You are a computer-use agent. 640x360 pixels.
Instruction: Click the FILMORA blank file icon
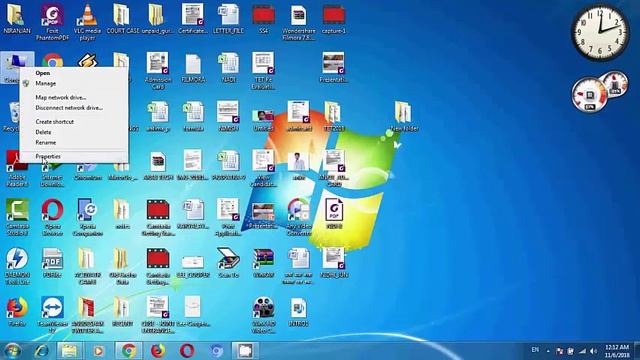coord(193,68)
